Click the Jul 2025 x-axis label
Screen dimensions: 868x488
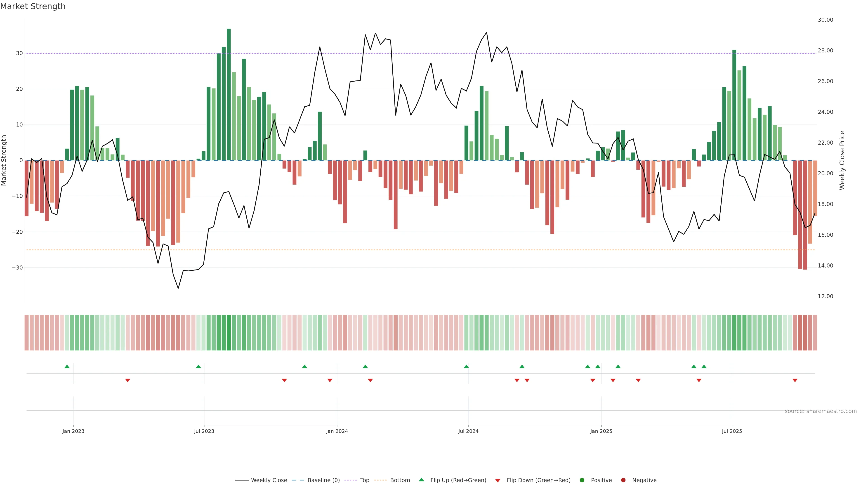point(731,431)
